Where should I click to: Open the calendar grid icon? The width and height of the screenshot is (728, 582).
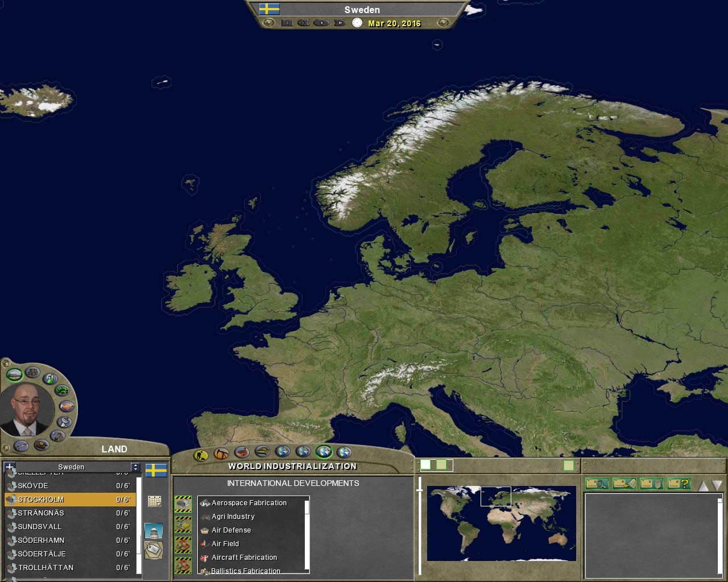pos(154,501)
